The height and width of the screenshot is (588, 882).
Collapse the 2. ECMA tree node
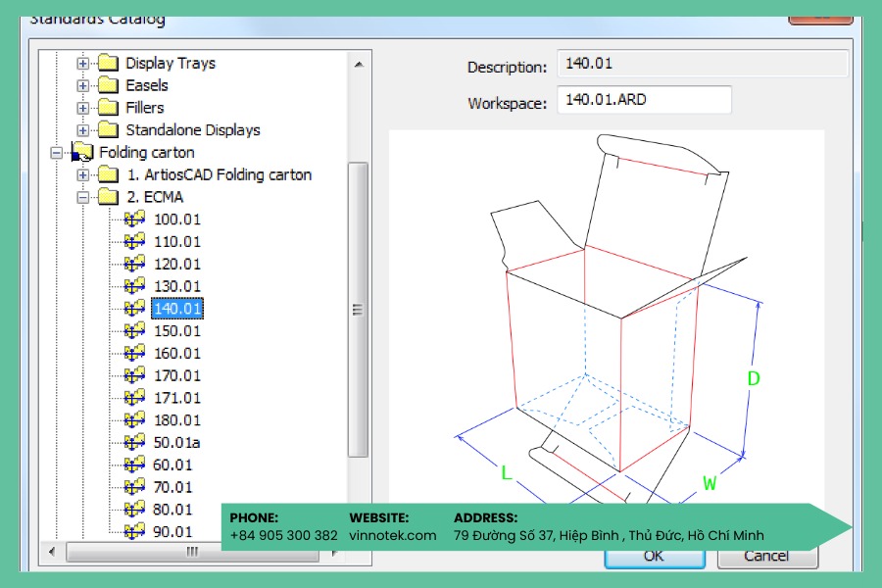[82, 197]
